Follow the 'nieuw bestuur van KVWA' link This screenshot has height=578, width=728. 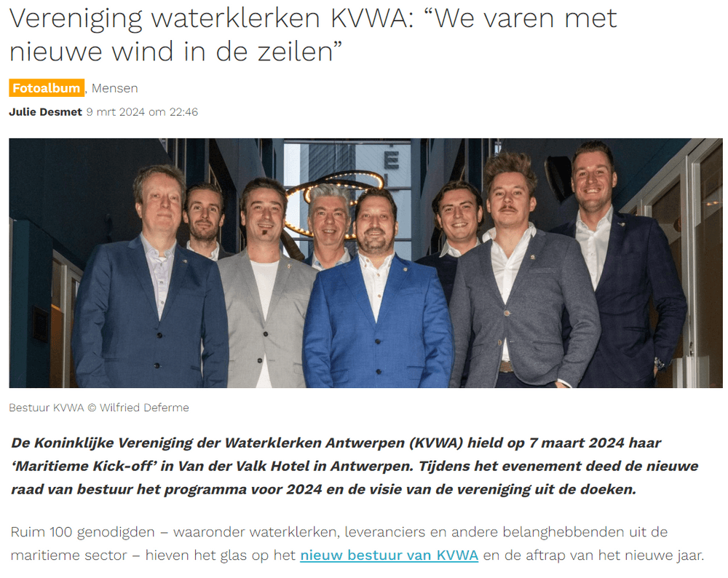[389, 555]
